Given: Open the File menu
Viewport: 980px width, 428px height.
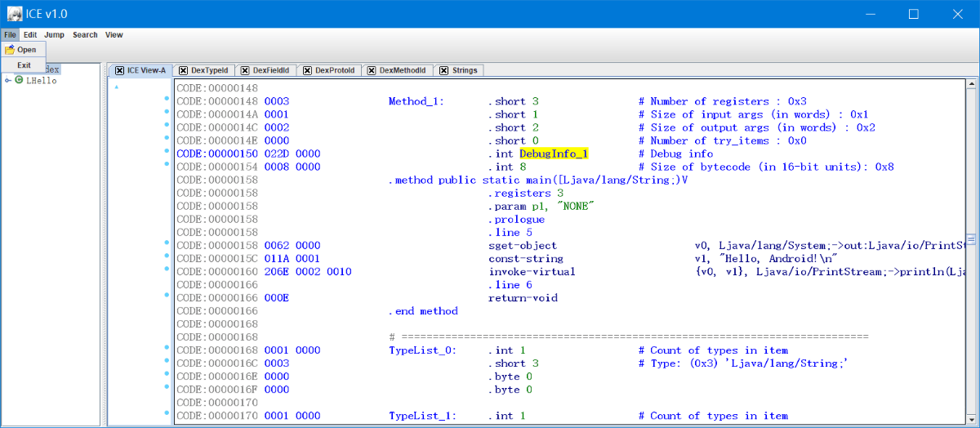Looking at the screenshot, I should tap(10, 35).
